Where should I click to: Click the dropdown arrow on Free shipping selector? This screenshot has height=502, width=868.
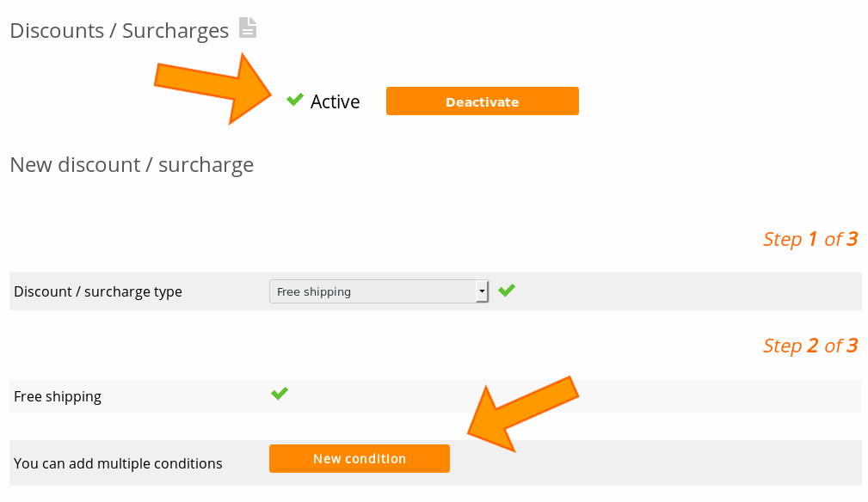click(x=481, y=291)
